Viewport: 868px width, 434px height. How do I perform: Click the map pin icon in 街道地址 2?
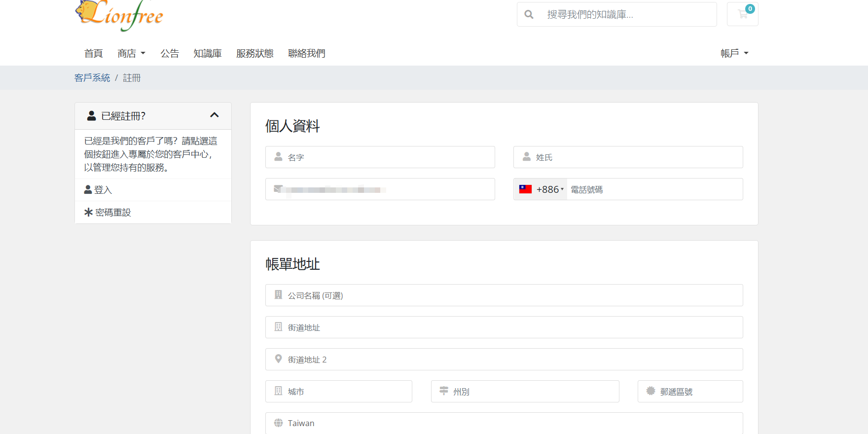(278, 359)
